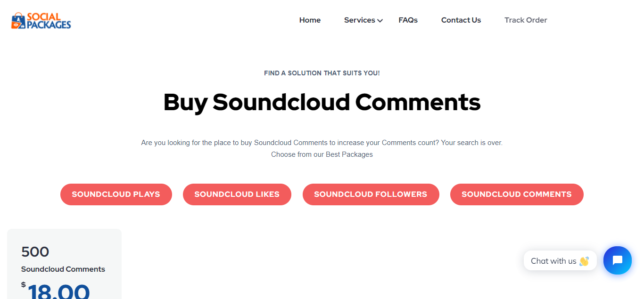Image resolution: width=644 pixels, height=299 pixels.
Task: Click the waving hand emoji in the chat bubble
Action: tap(583, 260)
